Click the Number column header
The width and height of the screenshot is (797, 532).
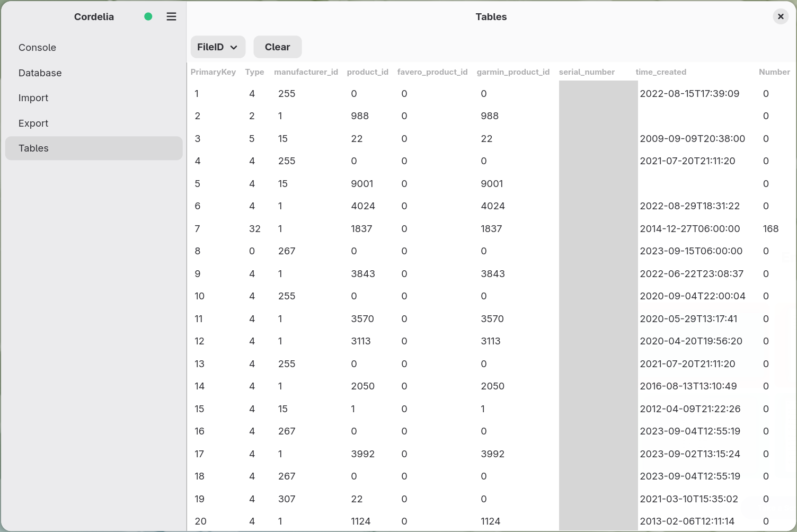tap(774, 72)
